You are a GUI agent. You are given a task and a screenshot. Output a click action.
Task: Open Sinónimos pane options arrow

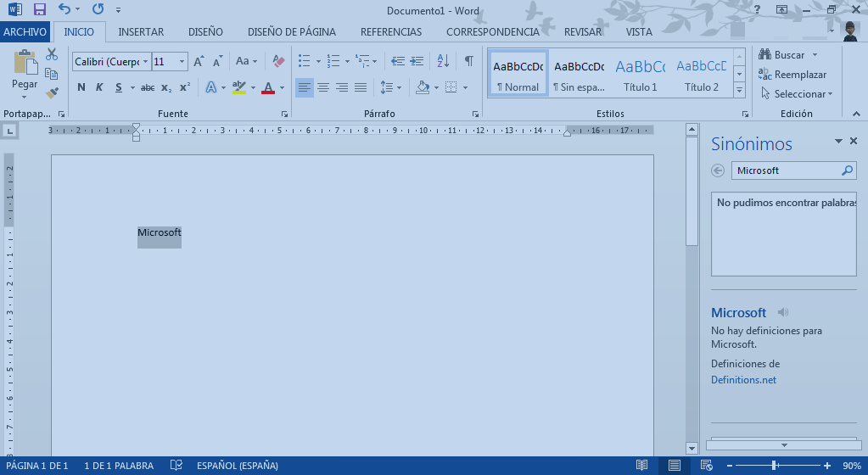pyautogui.click(x=838, y=141)
